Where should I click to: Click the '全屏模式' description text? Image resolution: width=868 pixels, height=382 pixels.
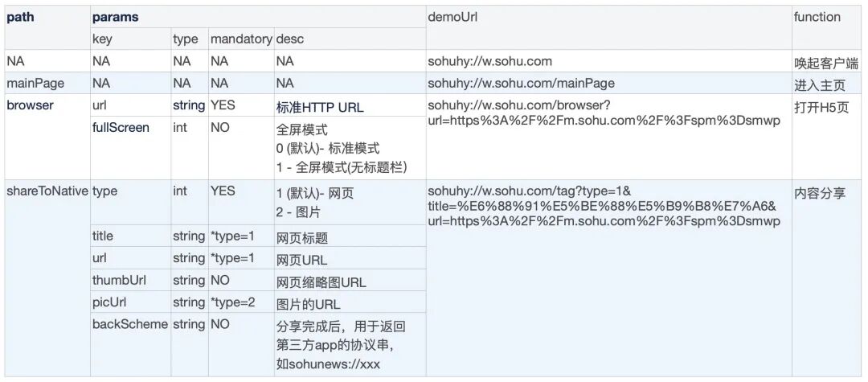pyautogui.click(x=301, y=130)
